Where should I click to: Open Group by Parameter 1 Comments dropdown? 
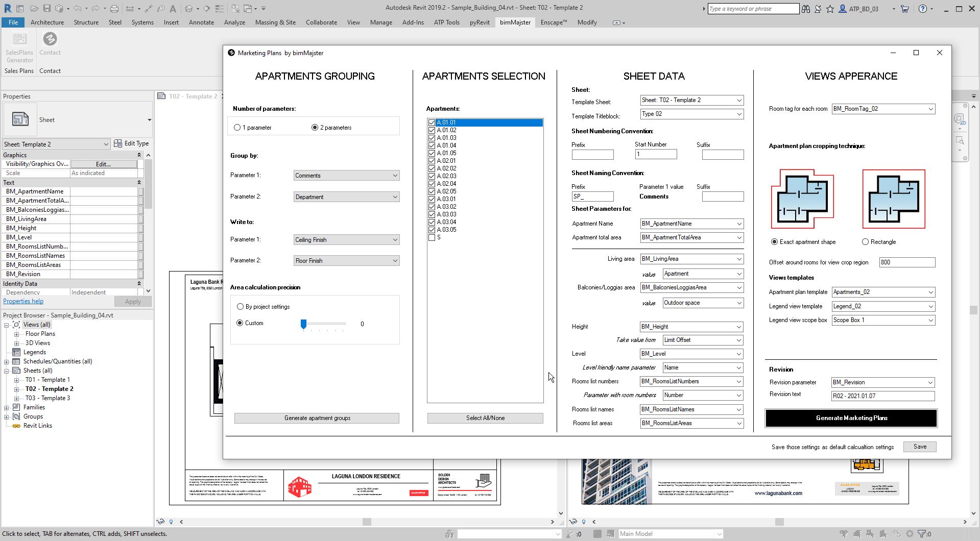coord(346,176)
